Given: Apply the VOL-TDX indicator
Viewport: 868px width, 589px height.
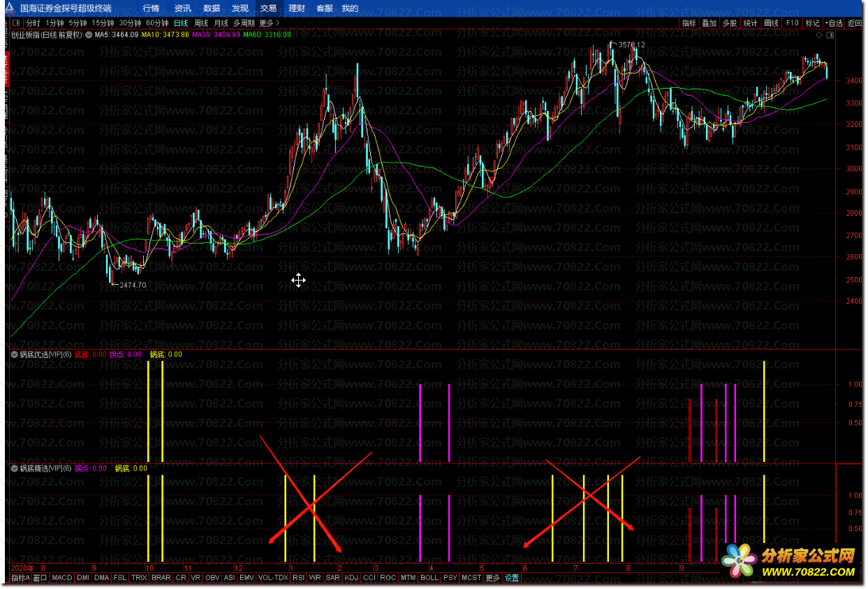Looking at the screenshot, I should [273, 578].
